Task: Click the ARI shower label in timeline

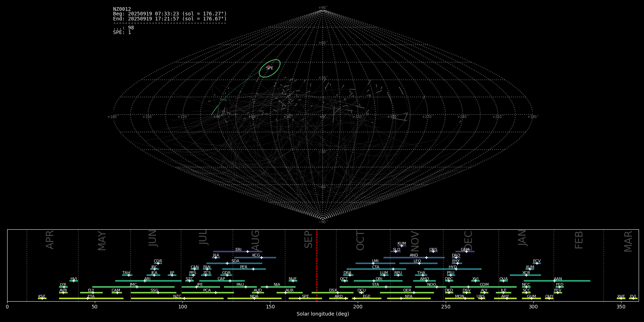Action: pos(147,279)
